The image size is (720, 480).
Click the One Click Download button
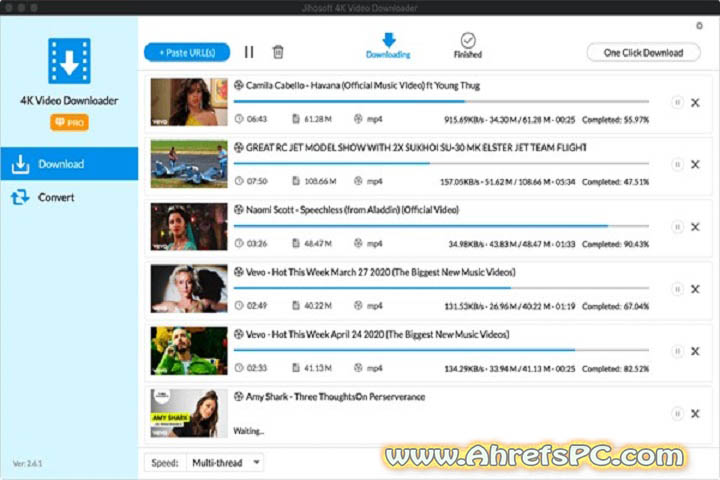point(643,52)
